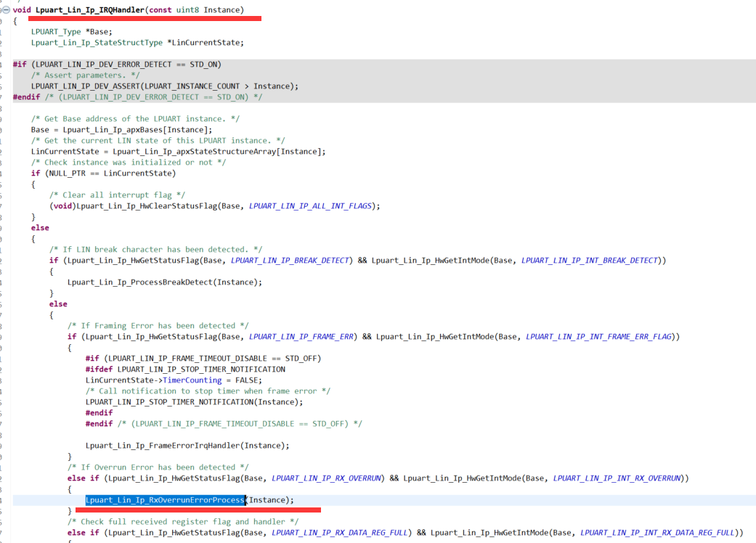This screenshot has height=543, width=756.
Task: Click the If Framing Error detected comment
Action: (158, 326)
